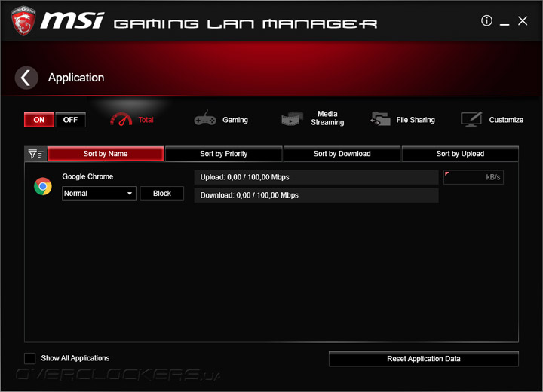Click the Customize label
This screenshot has height=392, width=543.
506,120
